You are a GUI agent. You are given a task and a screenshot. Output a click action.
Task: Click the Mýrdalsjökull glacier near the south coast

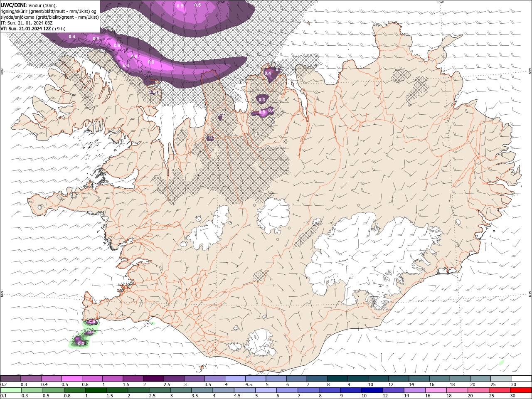(260, 343)
